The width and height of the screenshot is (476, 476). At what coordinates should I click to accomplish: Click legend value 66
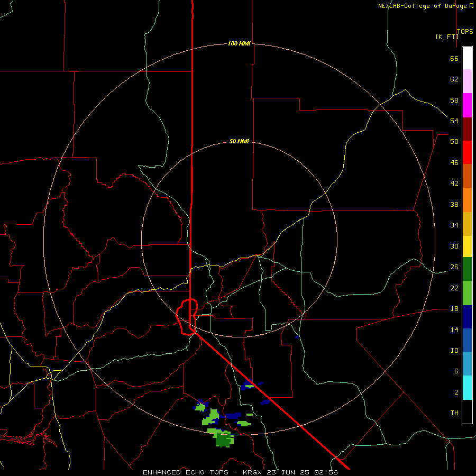click(454, 58)
